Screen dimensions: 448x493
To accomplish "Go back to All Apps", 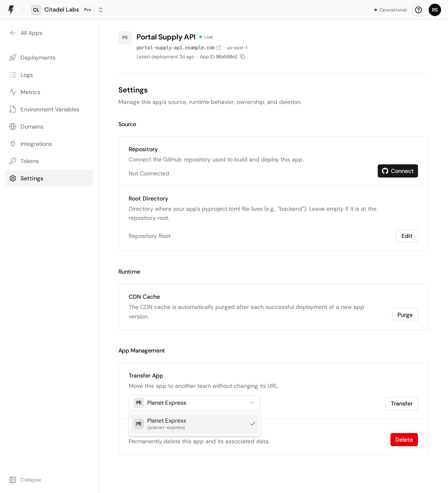I will tap(31, 33).
